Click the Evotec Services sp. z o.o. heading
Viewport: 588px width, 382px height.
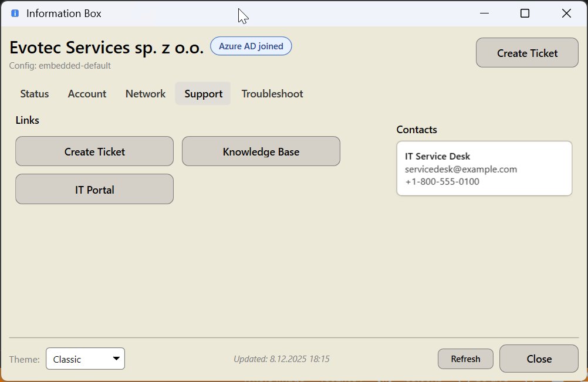[x=106, y=48]
